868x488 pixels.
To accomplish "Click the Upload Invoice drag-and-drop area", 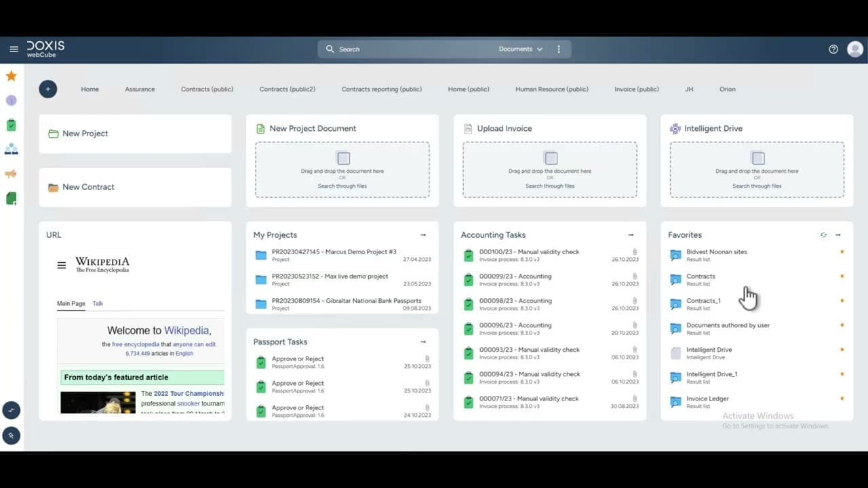I will click(550, 169).
